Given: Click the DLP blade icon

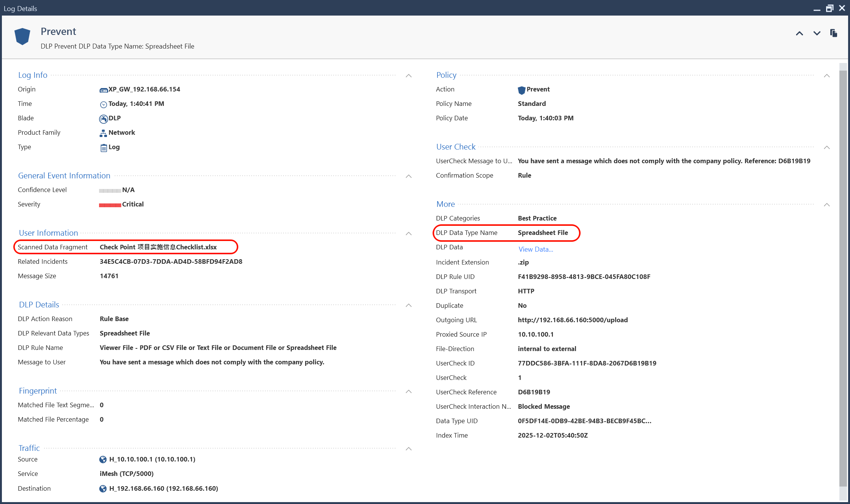Looking at the screenshot, I should point(103,118).
